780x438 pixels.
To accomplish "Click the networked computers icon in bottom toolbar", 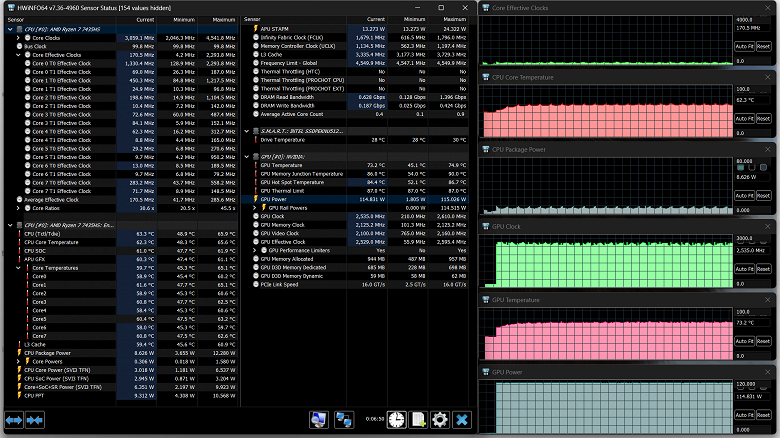I will pyautogui.click(x=344, y=420).
